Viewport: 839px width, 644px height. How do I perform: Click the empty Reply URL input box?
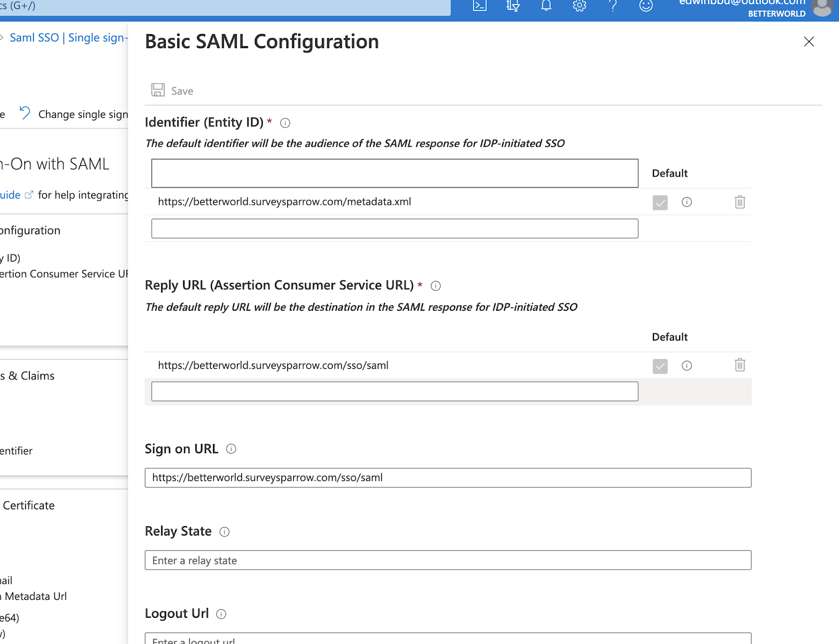pyautogui.click(x=394, y=391)
